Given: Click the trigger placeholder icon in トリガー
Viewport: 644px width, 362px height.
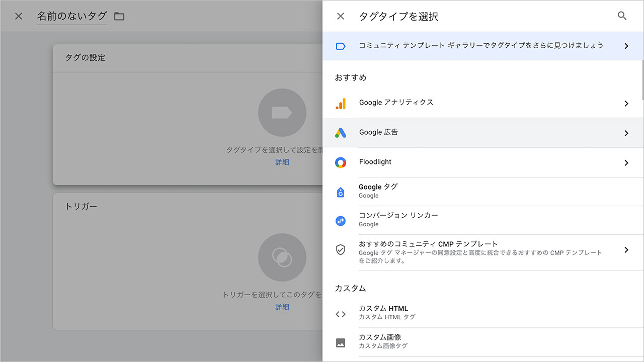Looking at the screenshot, I should [282, 257].
